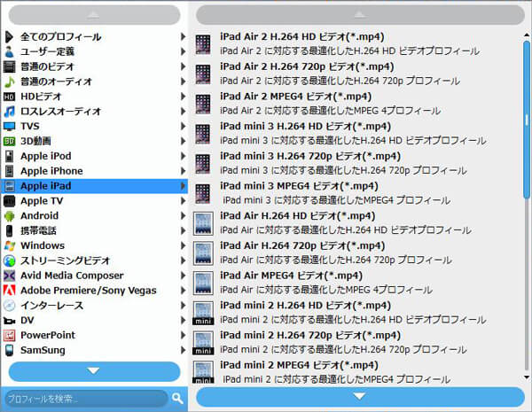Open the Adobe Premiere/Sony Vegas category

point(95,291)
